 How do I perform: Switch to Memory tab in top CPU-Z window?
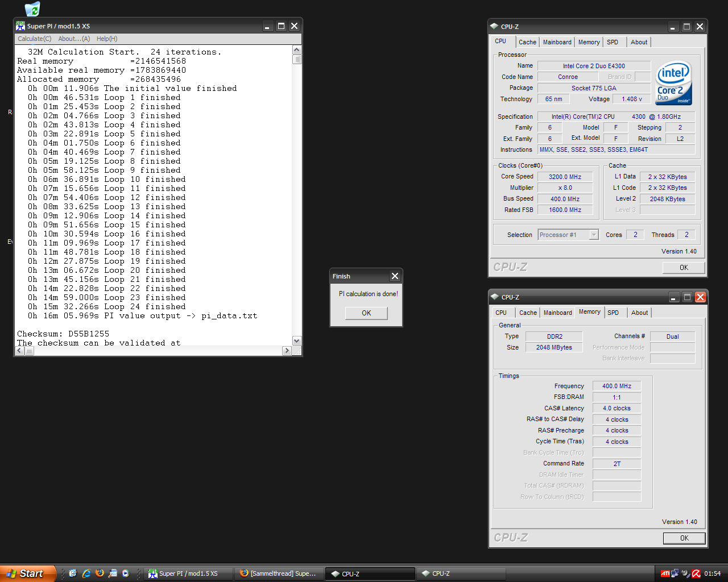(x=589, y=42)
